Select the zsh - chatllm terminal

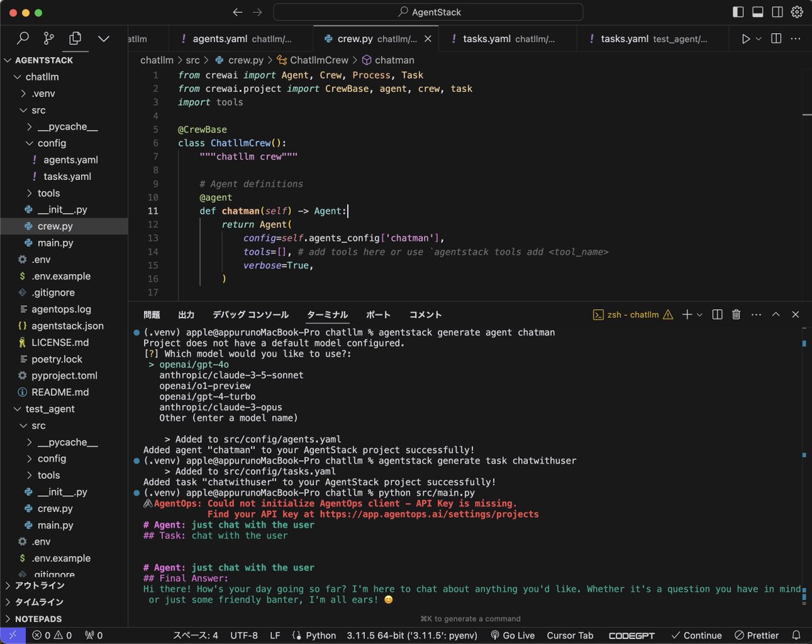[x=633, y=315]
